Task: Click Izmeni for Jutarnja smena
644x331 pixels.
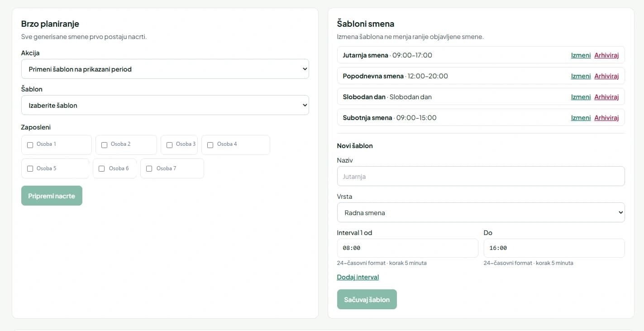Action: pos(581,55)
